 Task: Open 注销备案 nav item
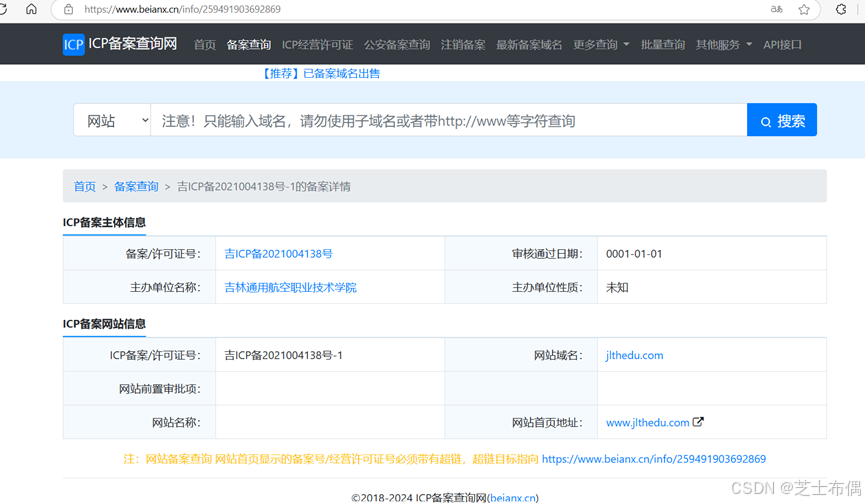[463, 45]
